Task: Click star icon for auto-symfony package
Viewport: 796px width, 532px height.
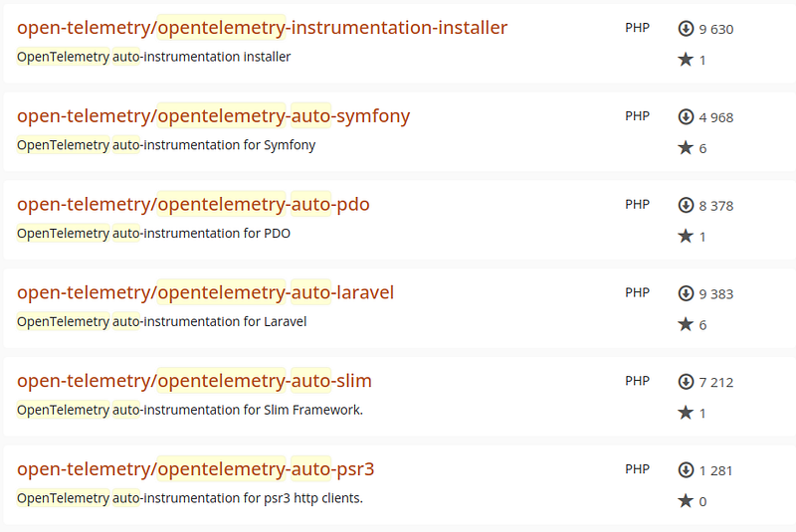Action: pos(686,148)
